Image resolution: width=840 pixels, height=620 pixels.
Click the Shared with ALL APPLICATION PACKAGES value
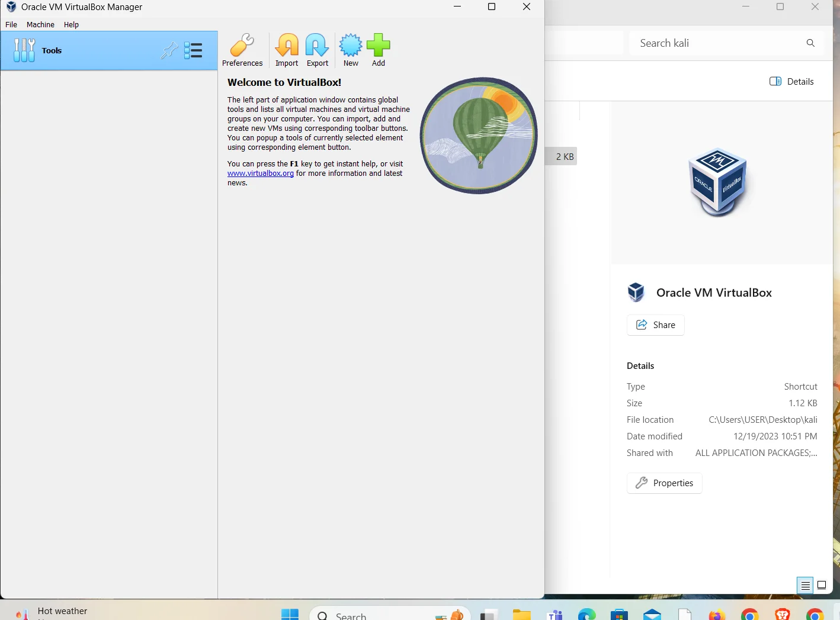click(x=756, y=453)
